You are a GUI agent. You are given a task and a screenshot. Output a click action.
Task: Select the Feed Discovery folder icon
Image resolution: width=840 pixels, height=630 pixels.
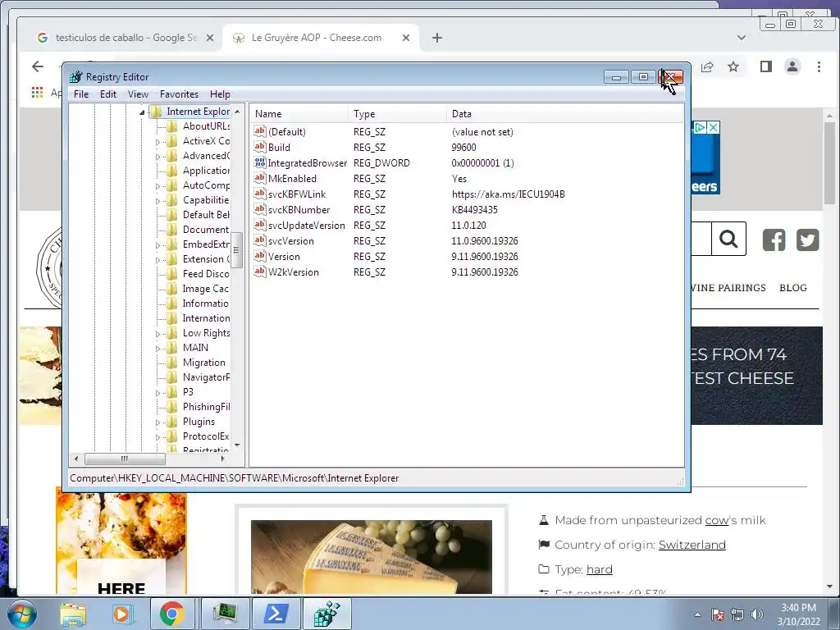click(172, 274)
